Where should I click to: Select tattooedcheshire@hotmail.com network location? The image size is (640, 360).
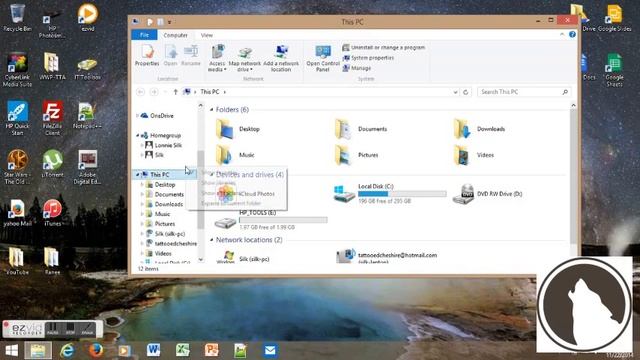click(x=386, y=257)
